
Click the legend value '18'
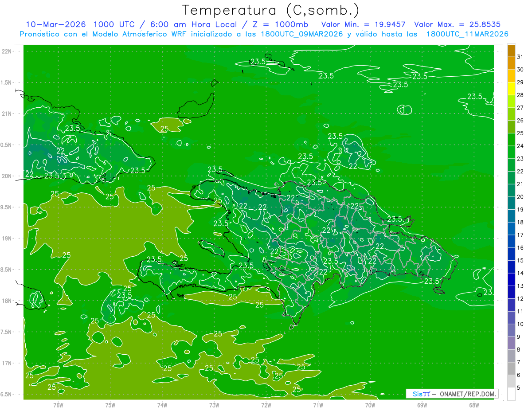520,222
